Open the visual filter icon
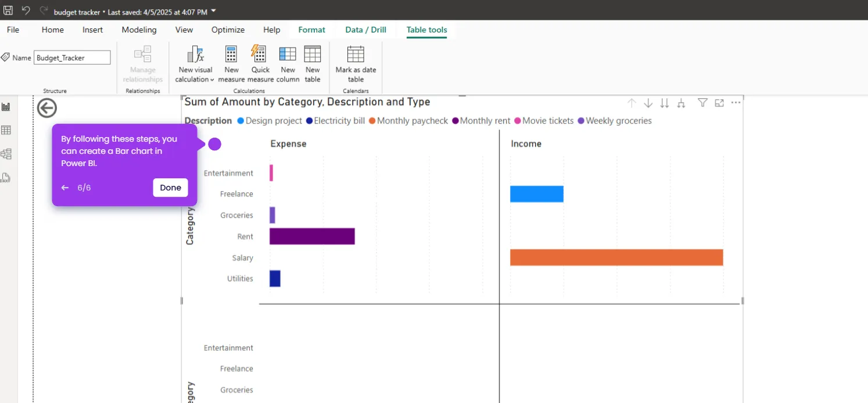 702,103
